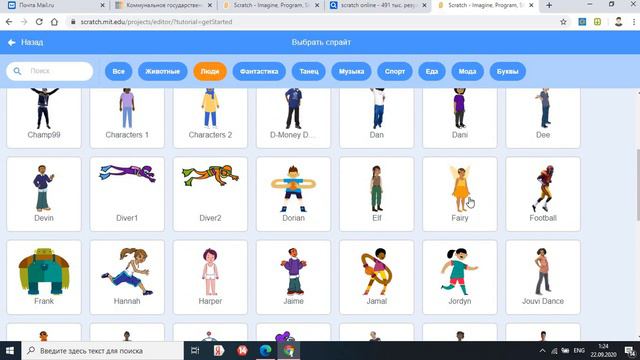Go back using the Назад arrow
Viewport: 640px width, 360px height.
tap(25, 42)
